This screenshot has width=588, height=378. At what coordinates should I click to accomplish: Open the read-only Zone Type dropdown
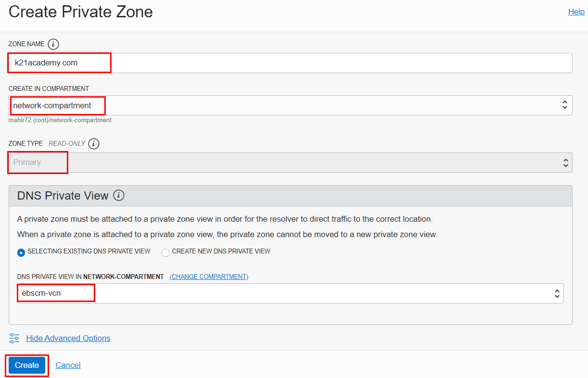point(565,162)
